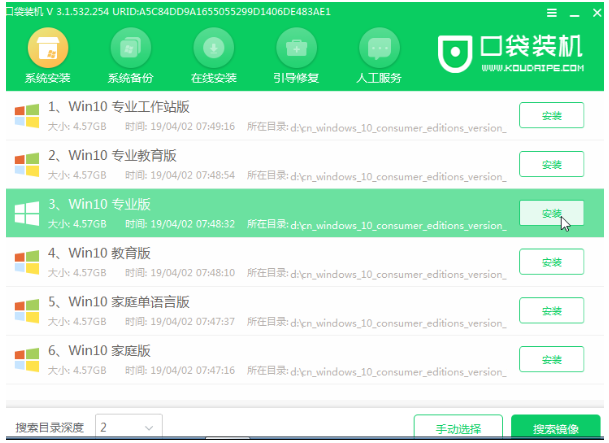Image resolution: width=609 pixels, height=443 pixels.
Task: Click the 口袋装机 logo
Action: click(511, 54)
